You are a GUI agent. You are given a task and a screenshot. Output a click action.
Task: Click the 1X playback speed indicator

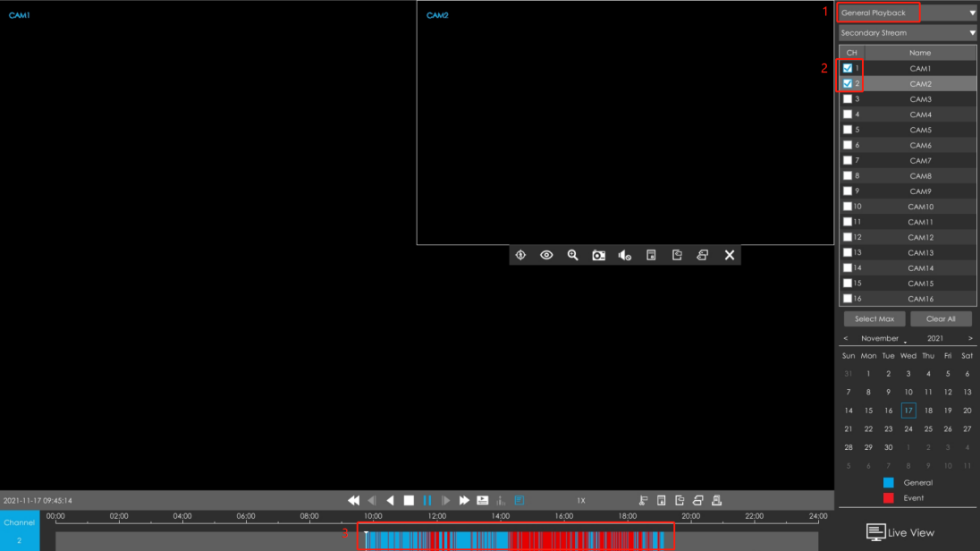(x=581, y=500)
